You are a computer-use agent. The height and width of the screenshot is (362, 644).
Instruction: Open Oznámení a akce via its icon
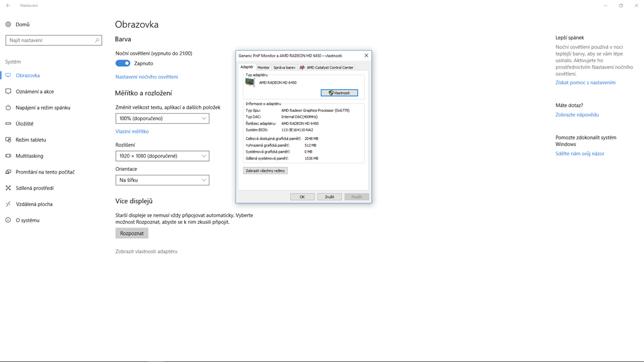8,92
